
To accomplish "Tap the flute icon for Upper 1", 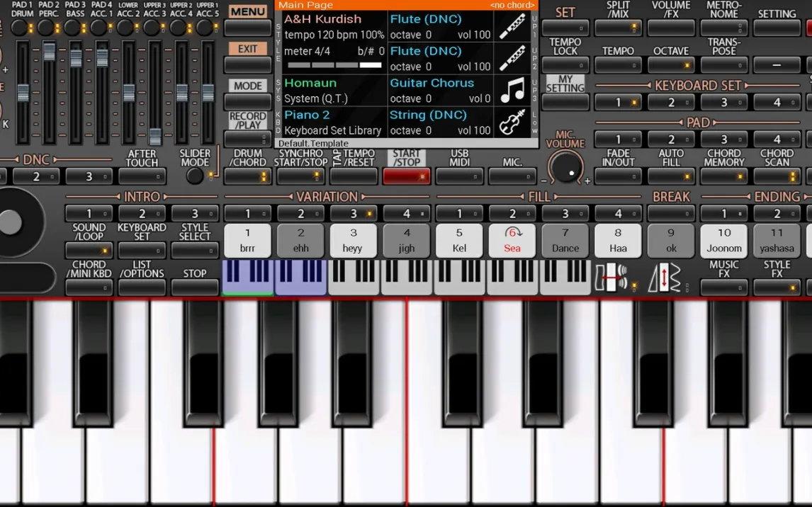I will [512, 26].
